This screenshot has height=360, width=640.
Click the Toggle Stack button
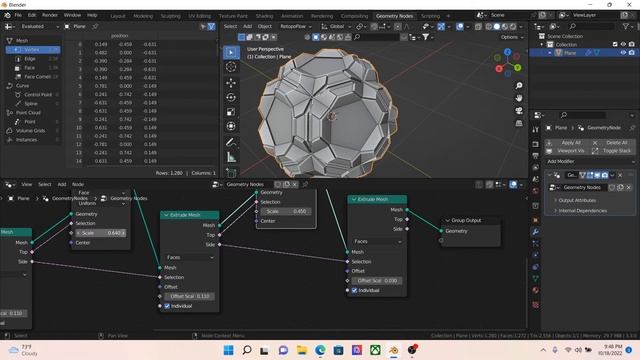pos(612,151)
